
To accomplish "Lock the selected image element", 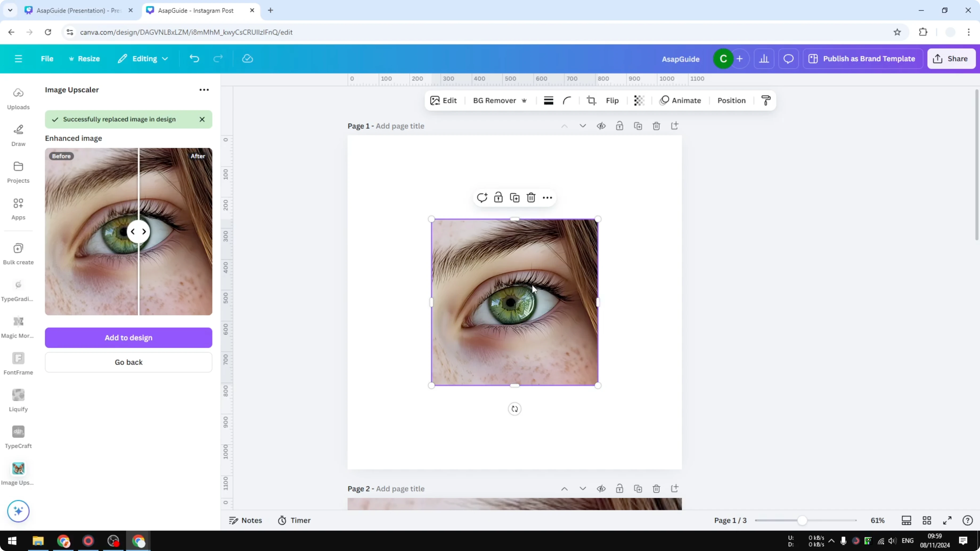I will coord(498,197).
